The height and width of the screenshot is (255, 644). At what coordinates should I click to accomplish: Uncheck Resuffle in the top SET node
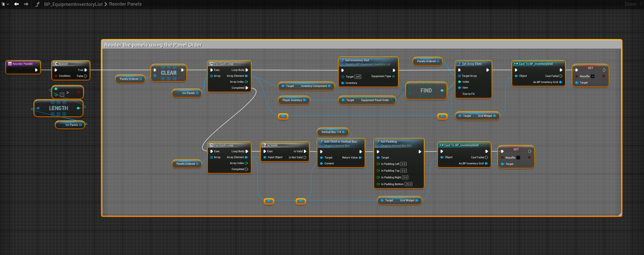pyautogui.click(x=592, y=76)
